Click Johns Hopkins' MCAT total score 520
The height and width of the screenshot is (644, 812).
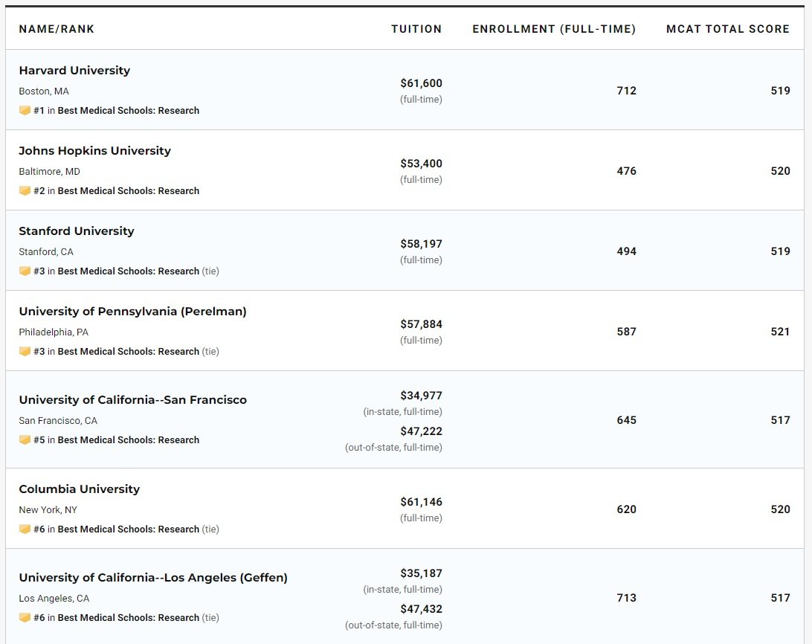click(781, 171)
